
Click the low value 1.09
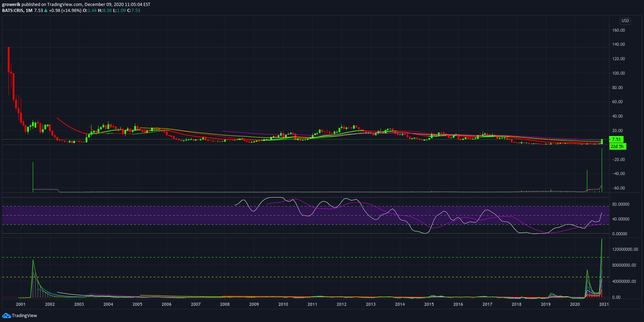(121, 11)
